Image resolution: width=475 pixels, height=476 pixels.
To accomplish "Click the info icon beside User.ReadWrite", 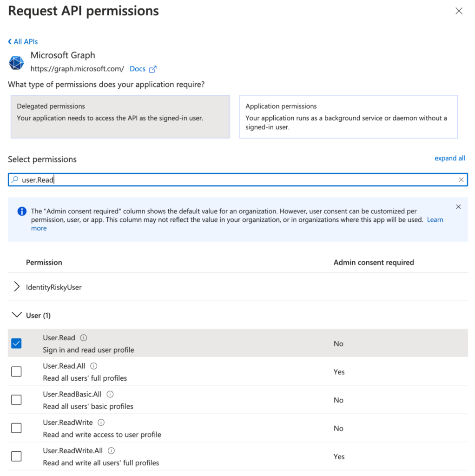I will (x=101, y=423).
